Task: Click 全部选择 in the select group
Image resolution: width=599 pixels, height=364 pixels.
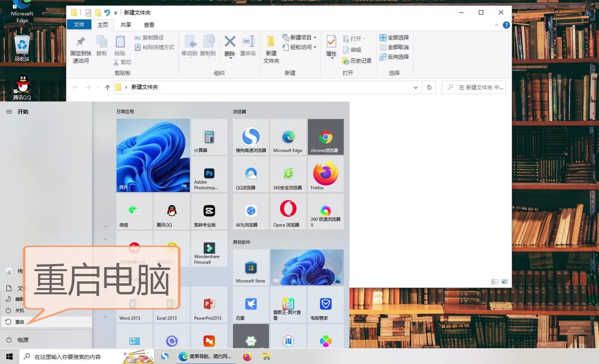Action: [394, 37]
